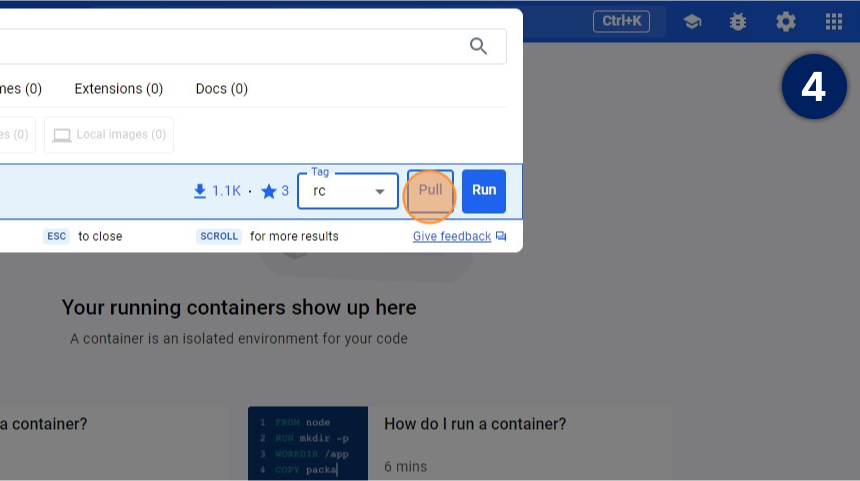This screenshot has width=860, height=481.
Task: Open the Give feedback link
Action: click(452, 237)
